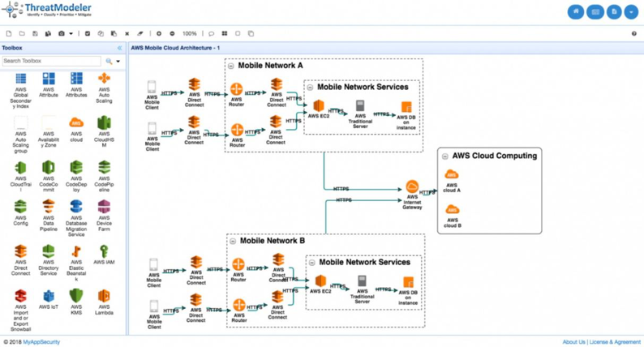
Task: Select AWS CodePipeline toolbox item
Action: coord(104,177)
